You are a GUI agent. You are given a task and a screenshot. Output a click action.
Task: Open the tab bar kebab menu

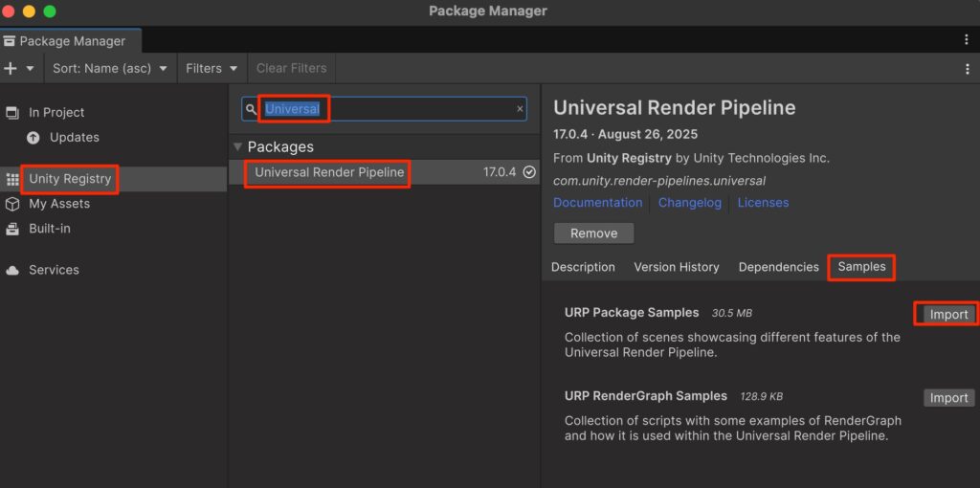click(967, 40)
